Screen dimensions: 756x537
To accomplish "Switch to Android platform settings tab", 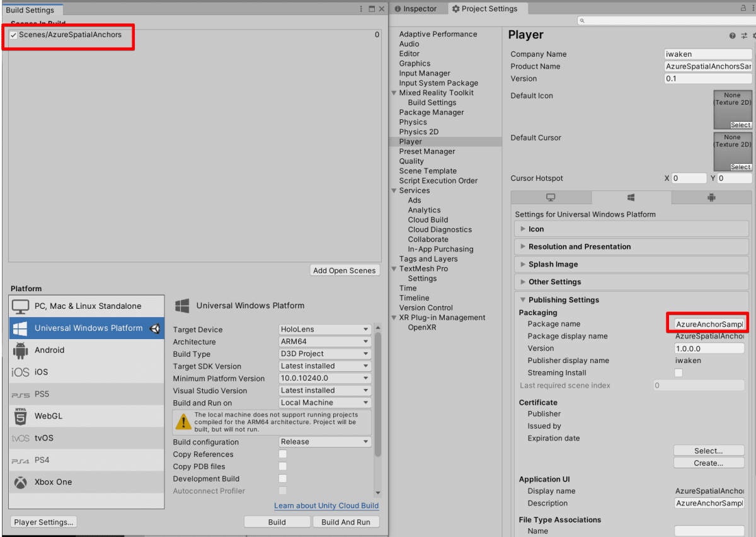I will pyautogui.click(x=711, y=197).
